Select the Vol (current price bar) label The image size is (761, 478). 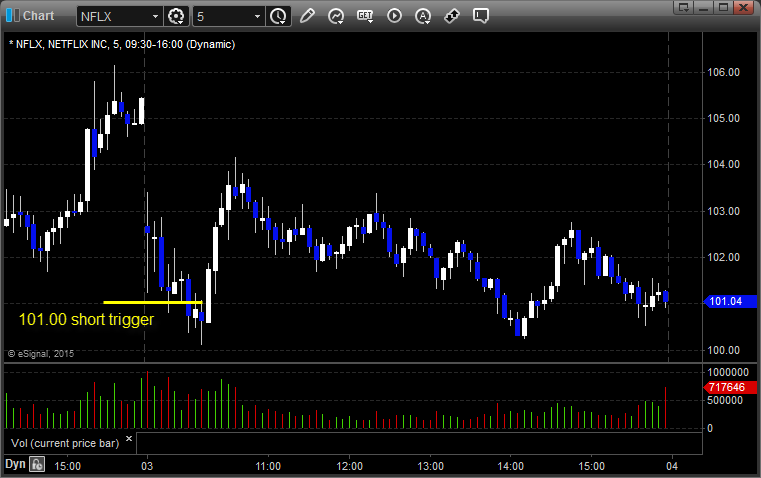(65, 443)
